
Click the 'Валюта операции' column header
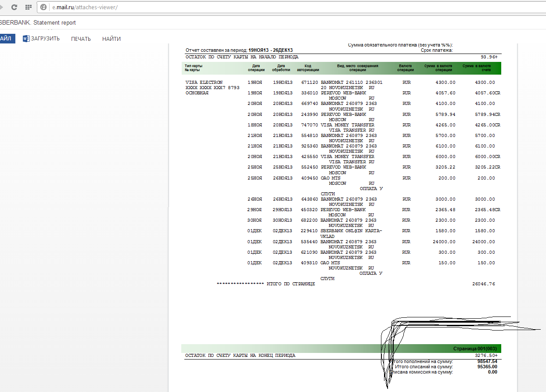pyautogui.click(x=405, y=68)
